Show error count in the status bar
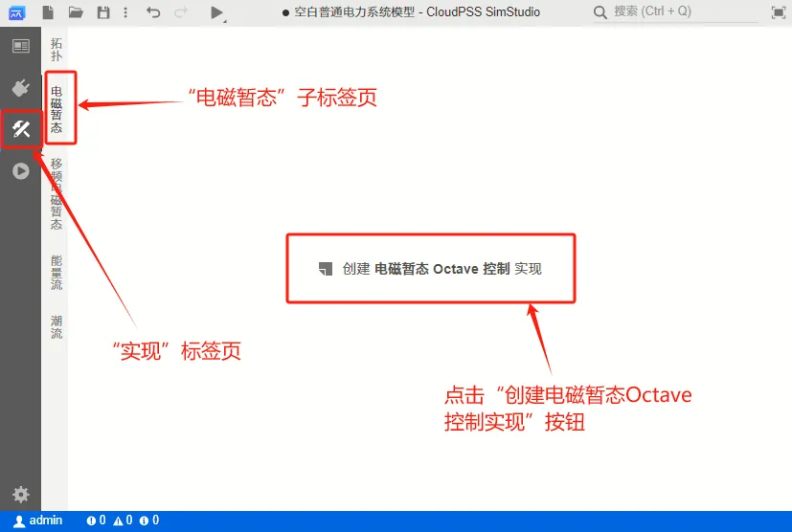This screenshot has height=532, width=792. point(96,521)
